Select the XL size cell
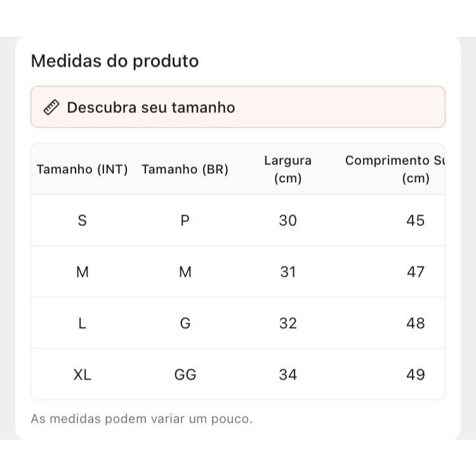 tap(82, 375)
